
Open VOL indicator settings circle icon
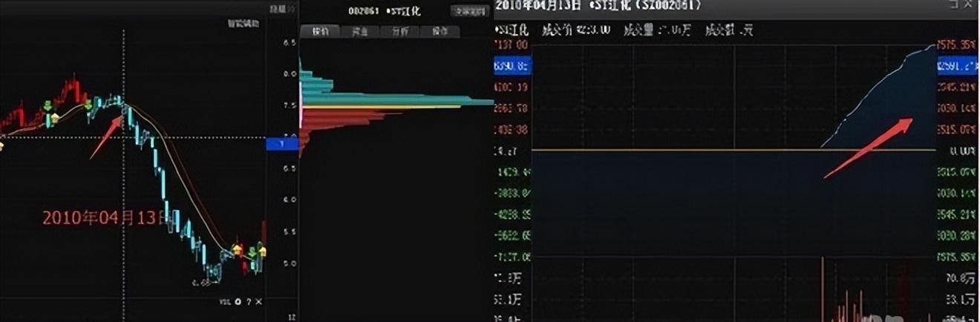[x=238, y=301]
